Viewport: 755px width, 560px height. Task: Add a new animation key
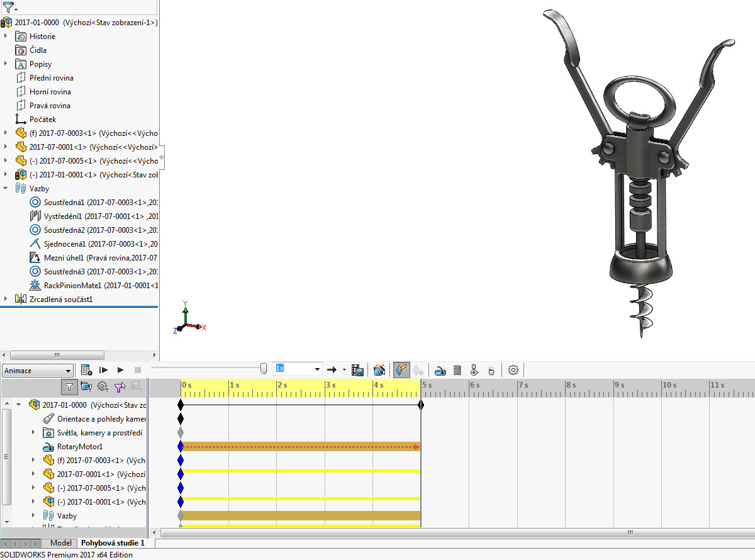418,369
